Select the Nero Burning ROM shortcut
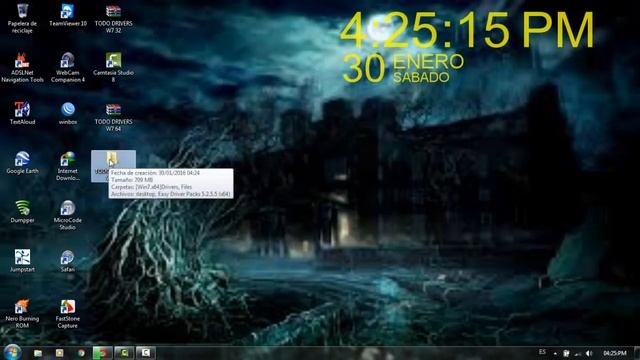The height and width of the screenshot is (360, 640). point(22,314)
